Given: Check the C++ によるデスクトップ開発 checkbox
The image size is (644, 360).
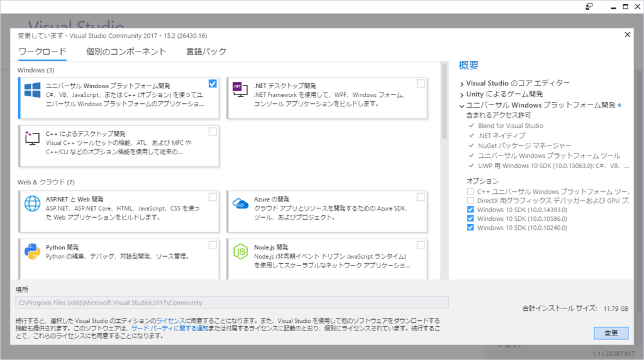Looking at the screenshot, I should click(213, 132).
